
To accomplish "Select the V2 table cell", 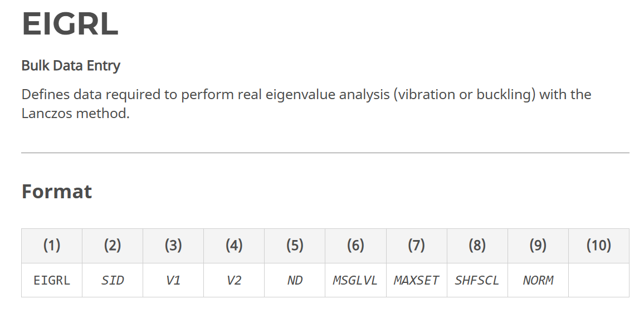I will [234, 280].
